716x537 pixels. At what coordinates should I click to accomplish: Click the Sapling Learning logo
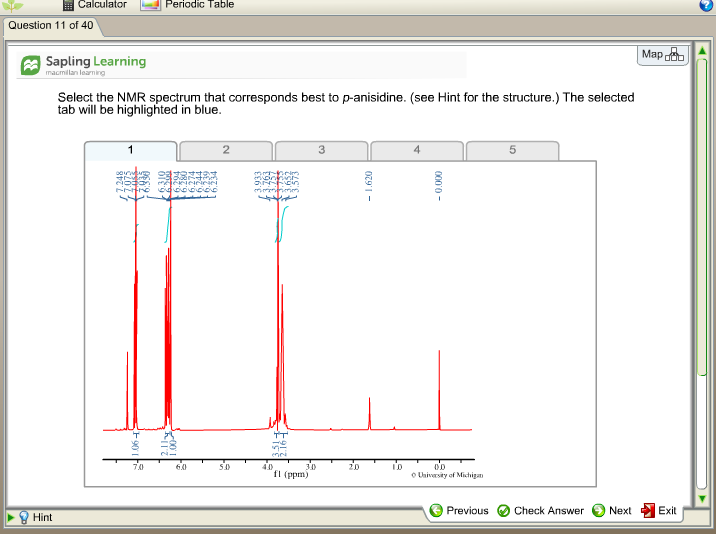84,65
